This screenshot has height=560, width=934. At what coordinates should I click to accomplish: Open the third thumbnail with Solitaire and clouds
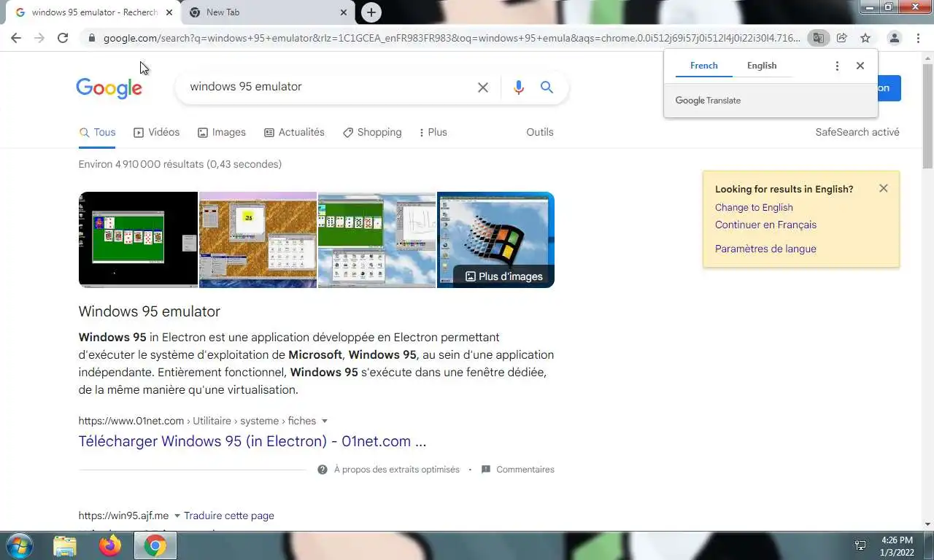click(377, 240)
